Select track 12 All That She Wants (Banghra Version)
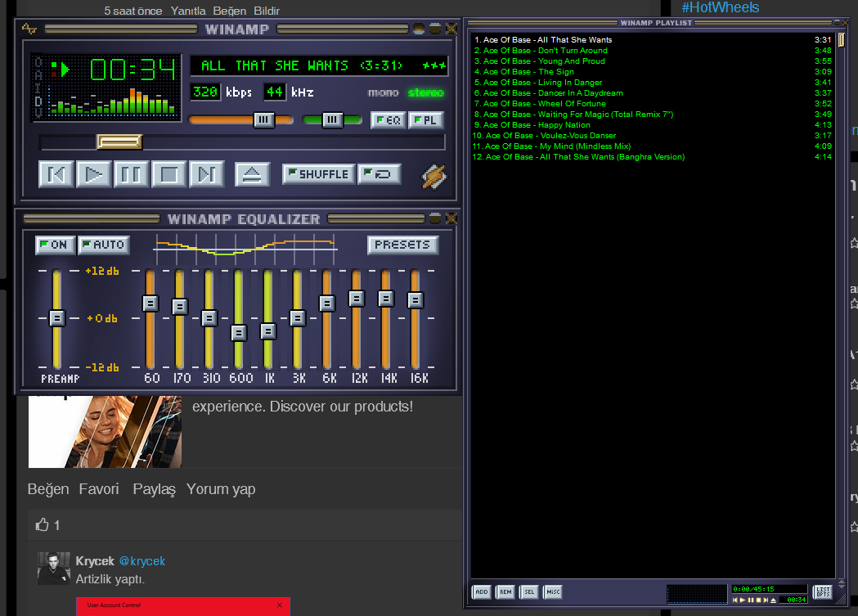The image size is (858, 616). (x=653, y=156)
